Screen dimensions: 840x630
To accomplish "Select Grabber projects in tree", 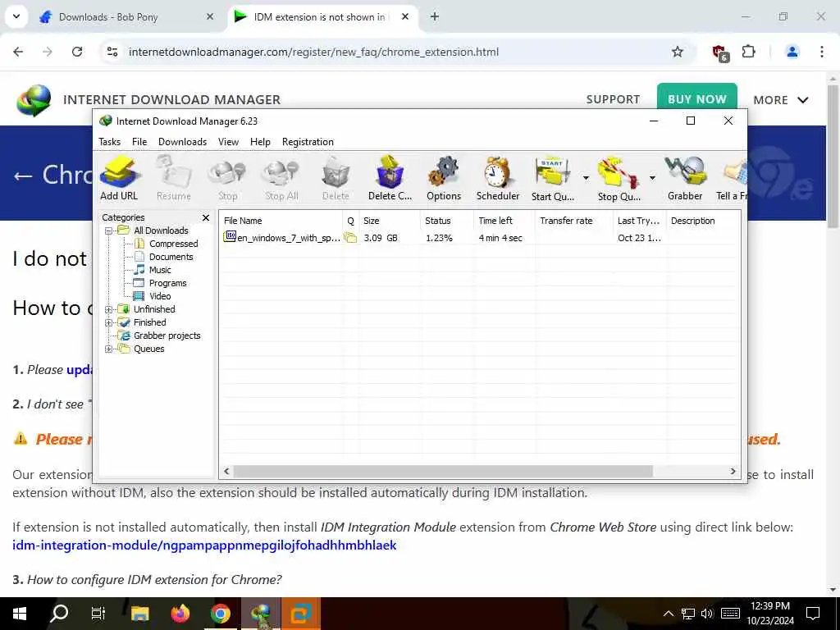I will pyautogui.click(x=167, y=336).
